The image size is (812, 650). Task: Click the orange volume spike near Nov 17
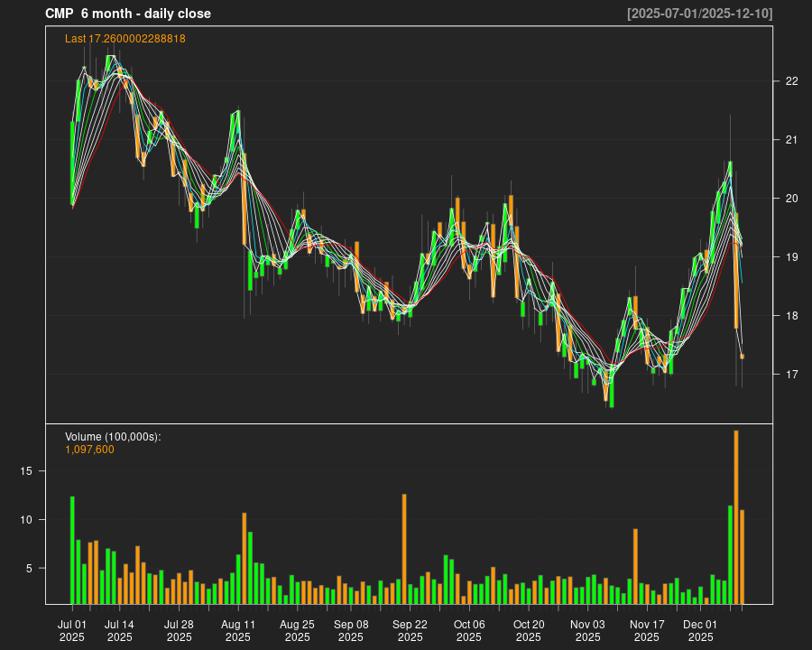[x=636, y=566]
